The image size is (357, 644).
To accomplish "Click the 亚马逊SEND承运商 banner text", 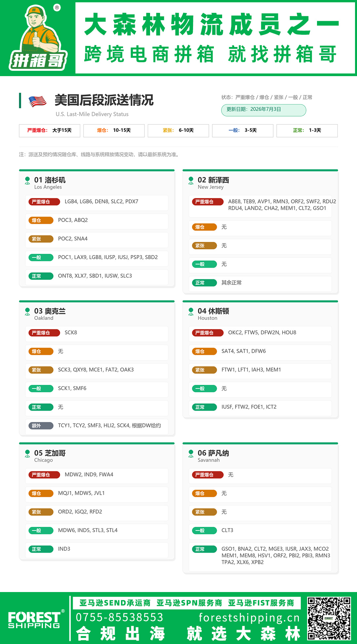I will coord(115,603).
